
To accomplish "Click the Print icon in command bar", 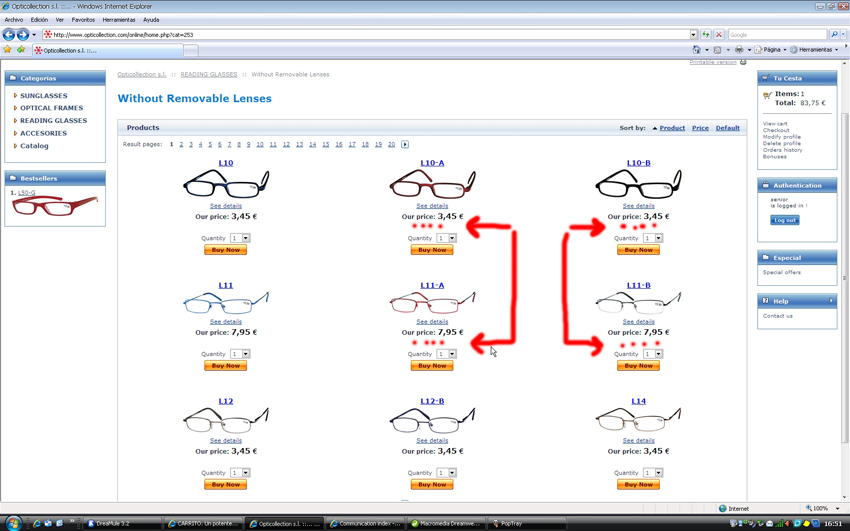I will 739,50.
